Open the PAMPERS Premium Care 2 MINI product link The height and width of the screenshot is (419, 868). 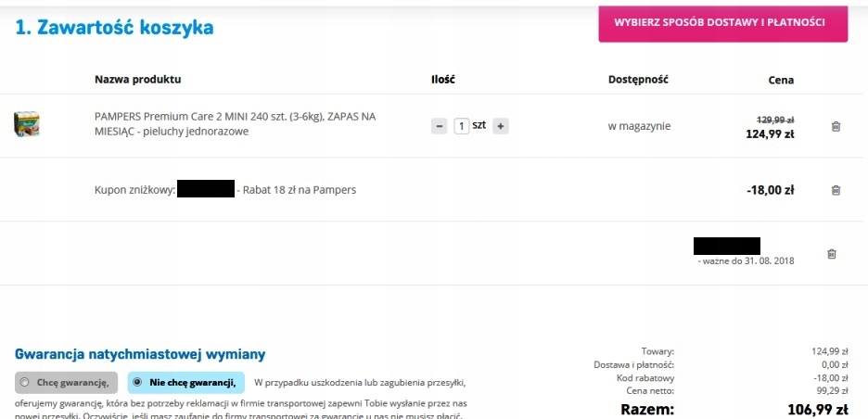[236, 124]
